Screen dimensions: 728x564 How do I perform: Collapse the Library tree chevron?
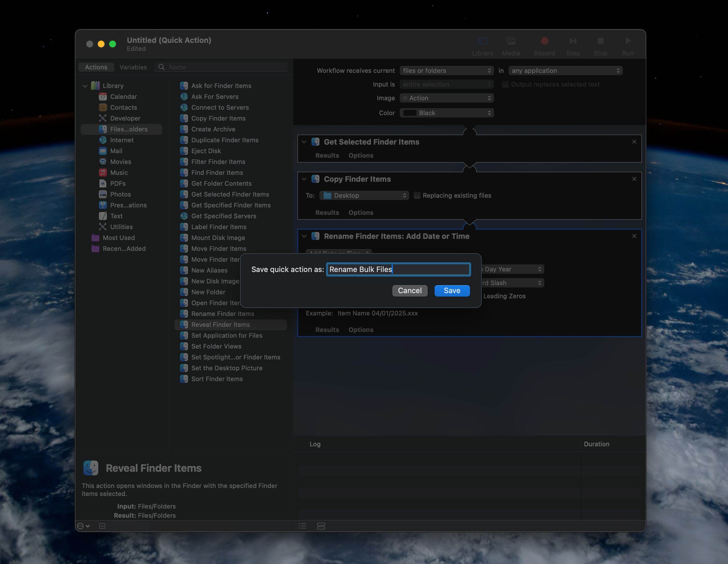point(85,86)
